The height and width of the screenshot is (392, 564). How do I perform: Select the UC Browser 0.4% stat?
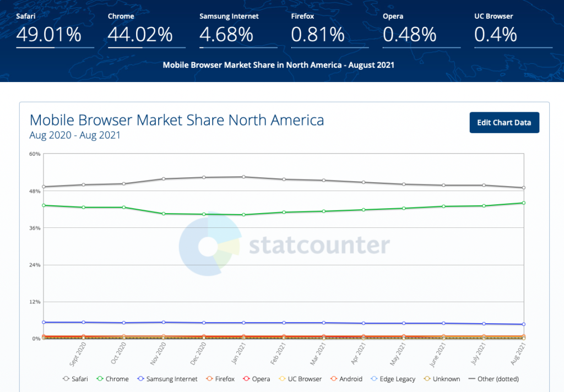[x=513, y=30]
